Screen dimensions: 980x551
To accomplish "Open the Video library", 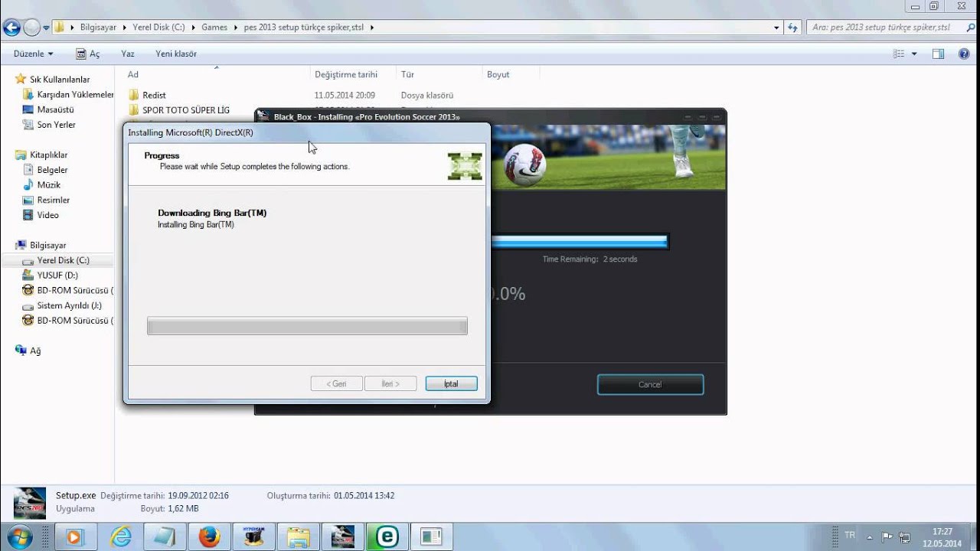I will coord(47,215).
